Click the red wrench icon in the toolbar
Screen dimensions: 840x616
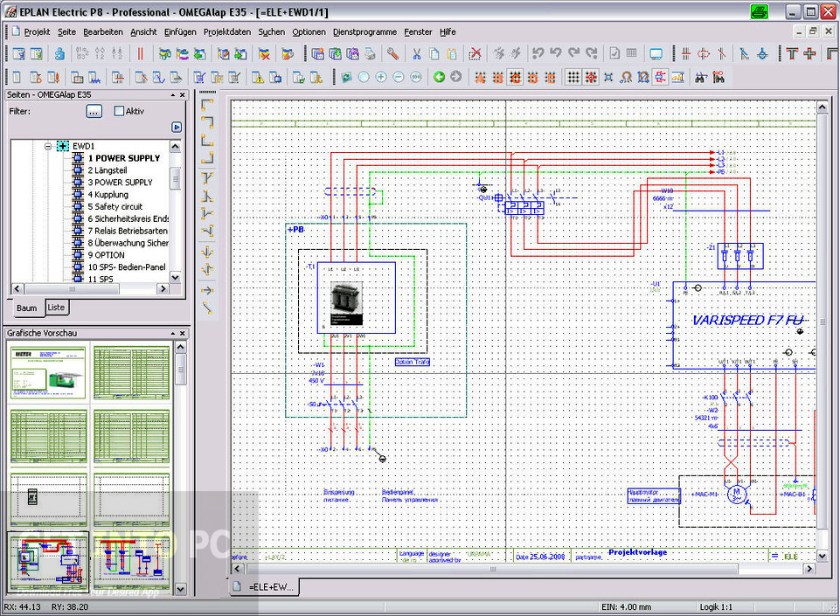[392, 53]
